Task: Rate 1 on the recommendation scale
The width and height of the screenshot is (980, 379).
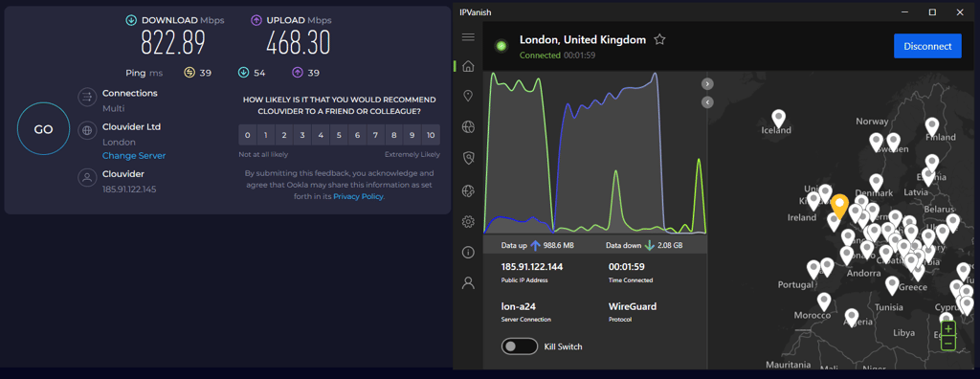Action: 266,135
